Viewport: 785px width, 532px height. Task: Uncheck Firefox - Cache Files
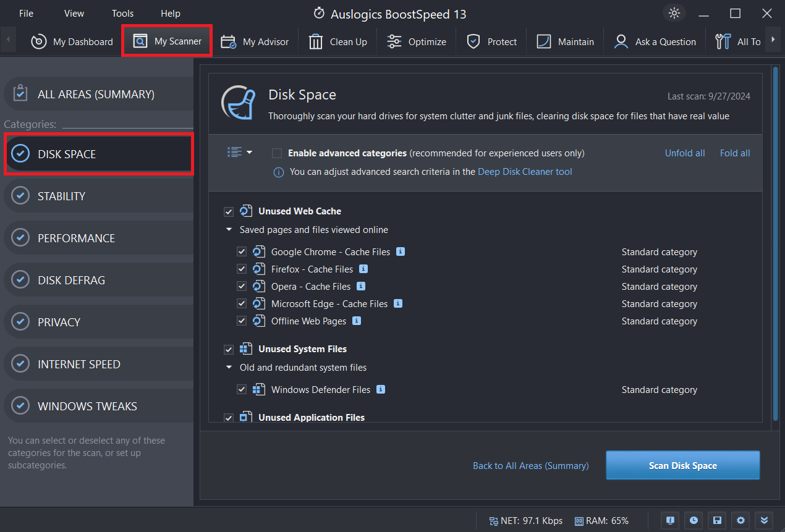(242, 269)
